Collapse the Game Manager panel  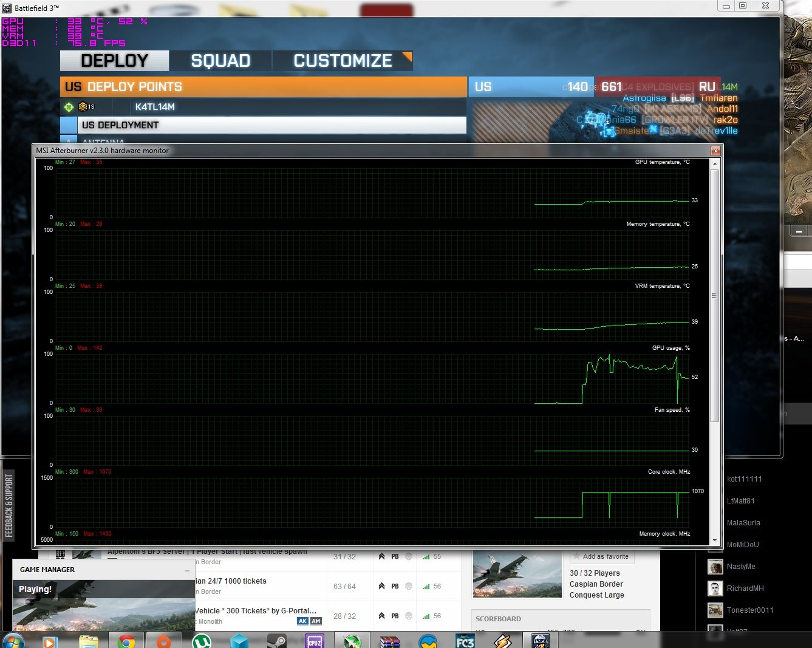(x=187, y=570)
